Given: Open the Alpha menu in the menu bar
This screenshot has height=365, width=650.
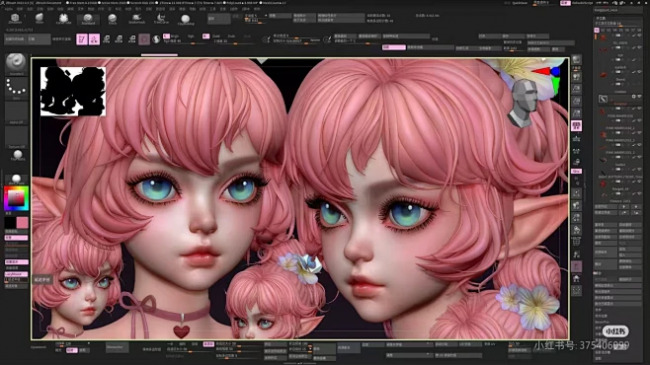Looking at the screenshot, I should [9, 8].
